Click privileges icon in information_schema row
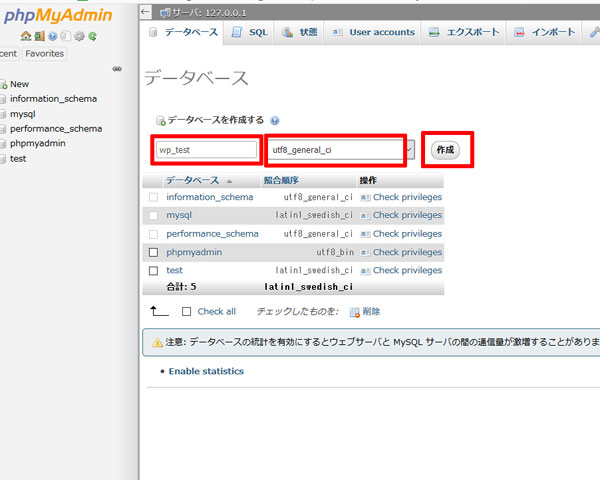This screenshot has height=480, width=600. pyautogui.click(x=365, y=198)
